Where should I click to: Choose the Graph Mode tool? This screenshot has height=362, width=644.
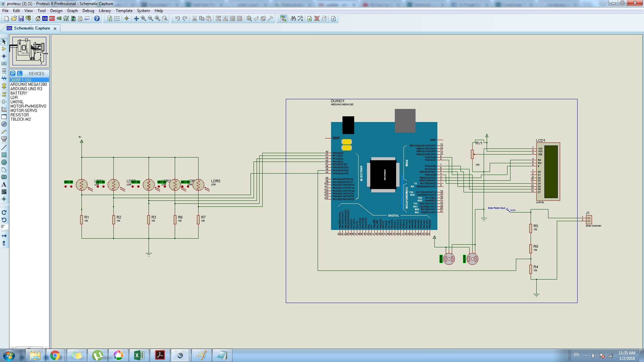[4, 109]
